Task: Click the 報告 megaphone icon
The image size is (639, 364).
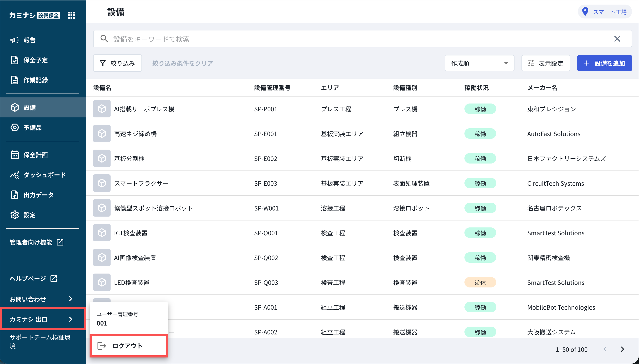Action: coord(15,40)
